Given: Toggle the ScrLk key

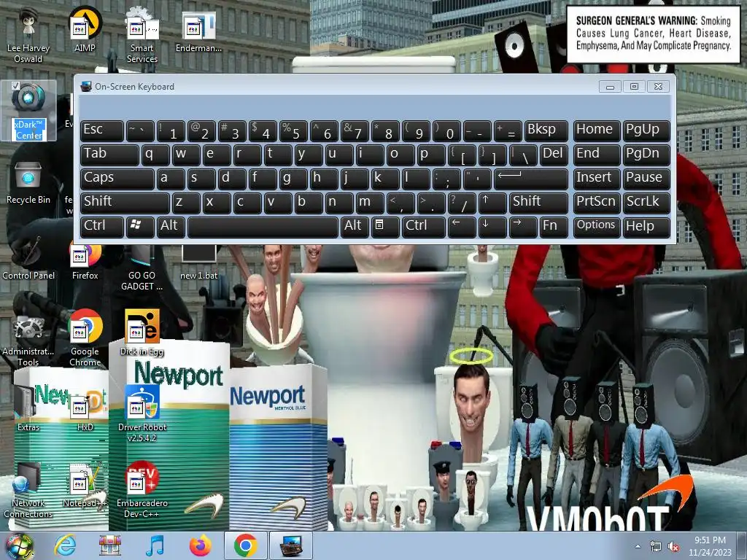Looking at the screenshot, I should click(x=646, y=203).
